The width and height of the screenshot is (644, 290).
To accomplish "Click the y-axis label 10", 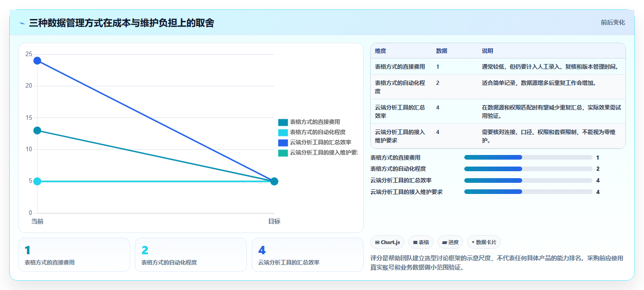I will coord(29,149).
